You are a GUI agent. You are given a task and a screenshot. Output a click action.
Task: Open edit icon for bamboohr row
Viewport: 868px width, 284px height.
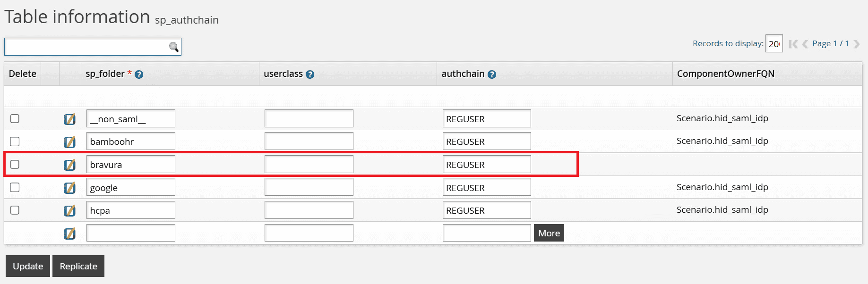(69, 142)
